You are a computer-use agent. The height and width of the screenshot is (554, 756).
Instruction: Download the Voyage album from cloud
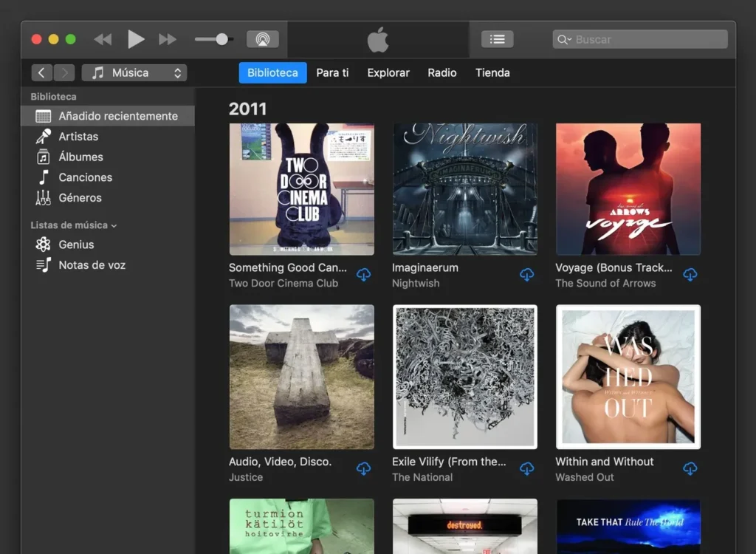690,275
